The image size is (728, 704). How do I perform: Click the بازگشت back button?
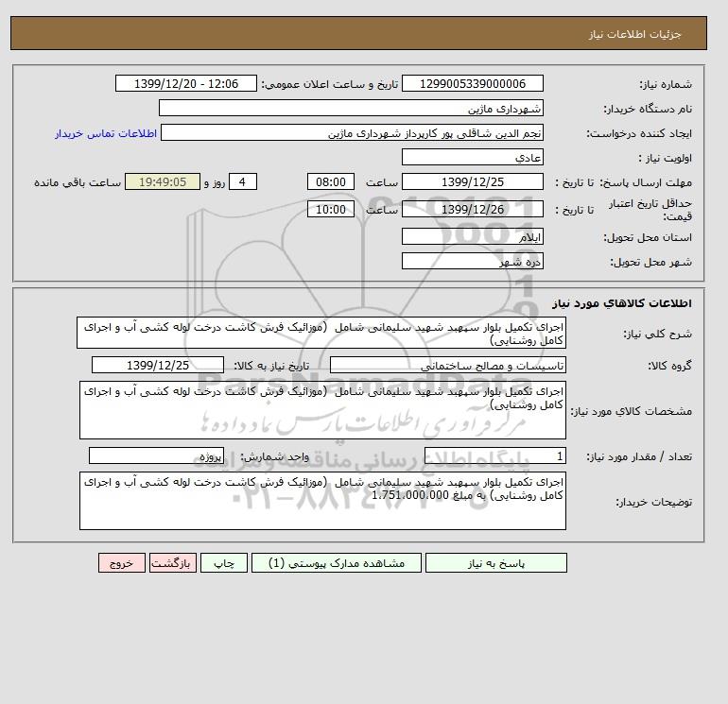point(173,563)
